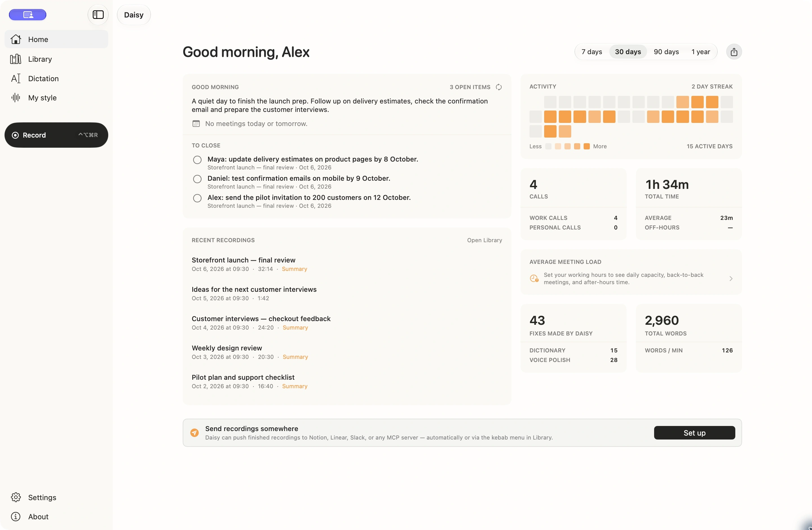
Task: Open Home via house icon
Action: [x=16, y=39]
